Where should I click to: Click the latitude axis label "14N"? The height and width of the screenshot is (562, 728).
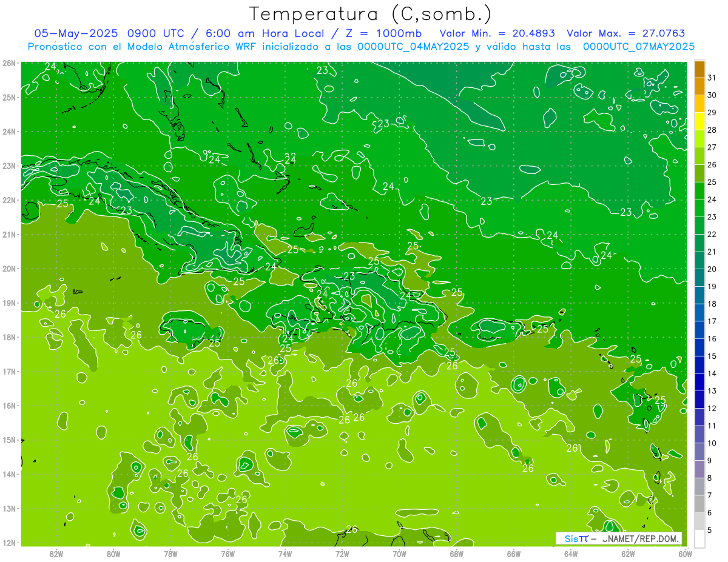click(x=9, y=474)
